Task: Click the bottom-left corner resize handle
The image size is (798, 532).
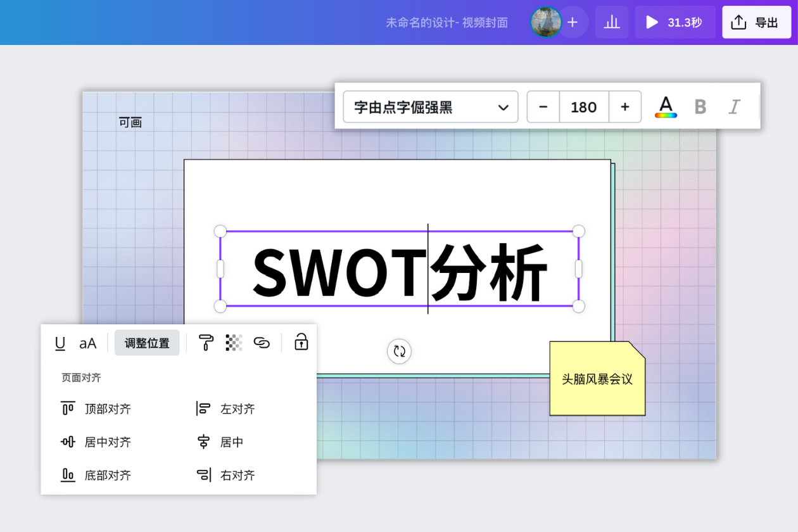Action: [220, 307]
